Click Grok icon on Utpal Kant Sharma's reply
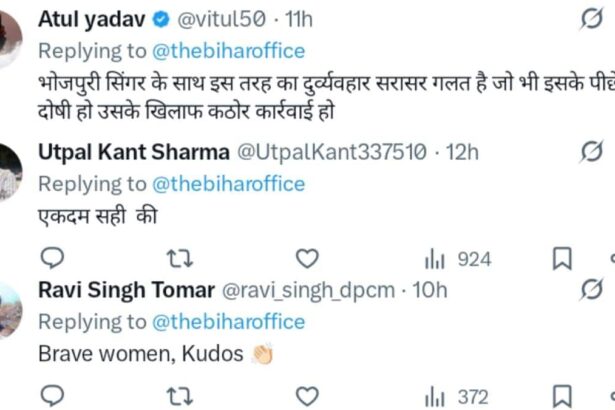 (592, 152)
